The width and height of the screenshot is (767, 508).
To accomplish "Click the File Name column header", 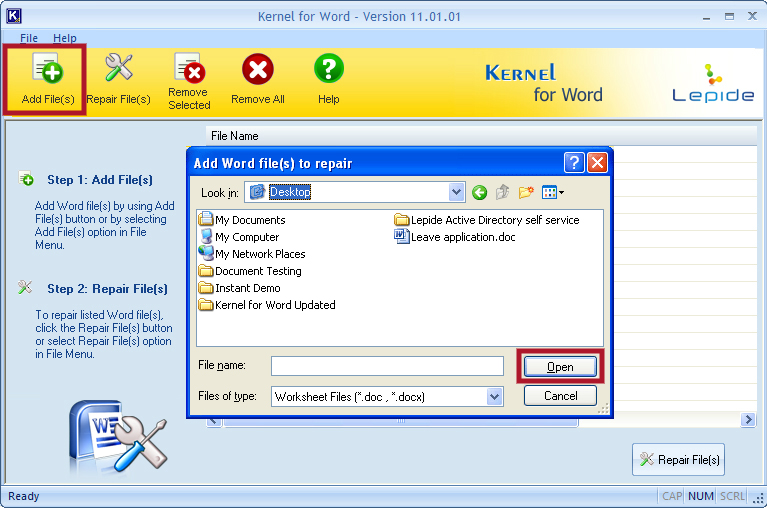I will 481,136.
